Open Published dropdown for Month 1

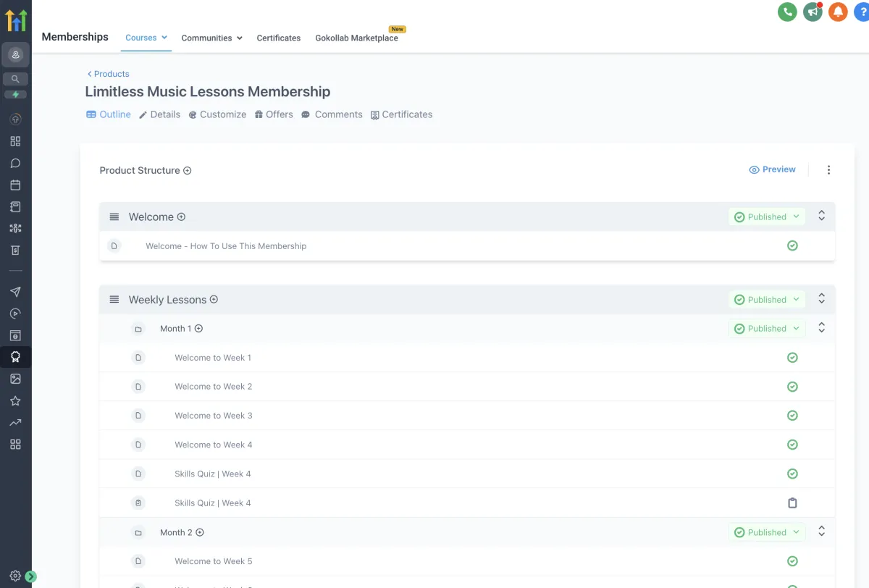coord(766,328)
